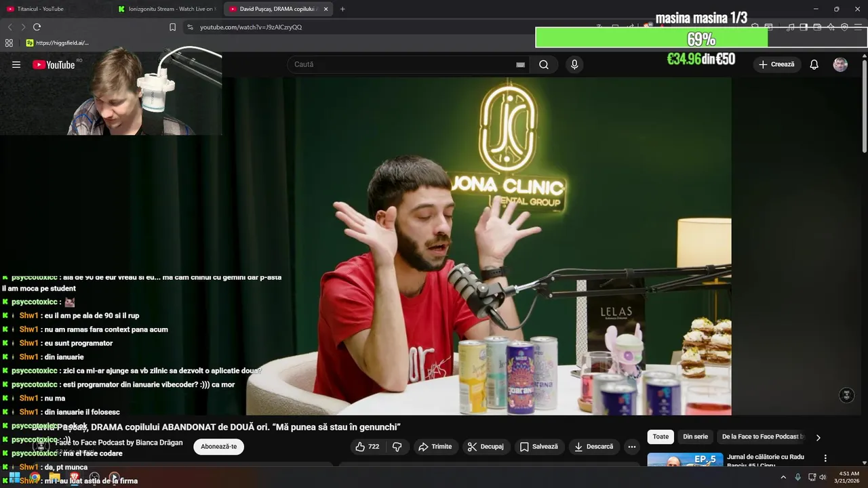Open OBS Studio from the taskbar

[x=95, y=477]
